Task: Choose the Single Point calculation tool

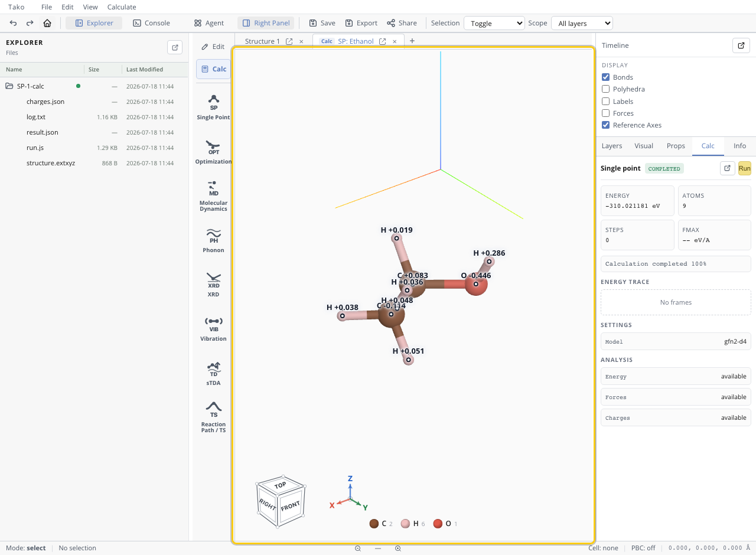Action: tap(213, 107)
